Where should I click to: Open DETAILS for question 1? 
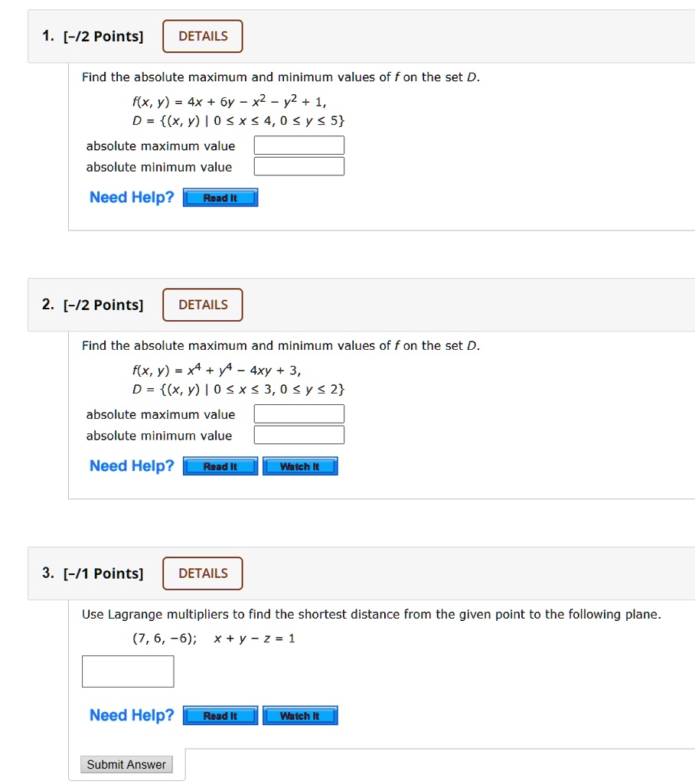pos(202,35)
